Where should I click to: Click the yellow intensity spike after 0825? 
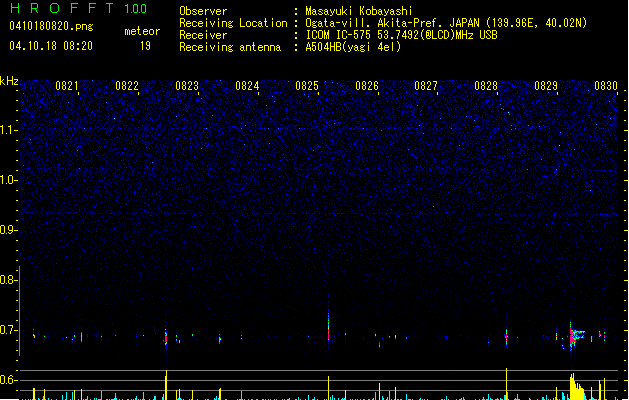pos(329,388)
